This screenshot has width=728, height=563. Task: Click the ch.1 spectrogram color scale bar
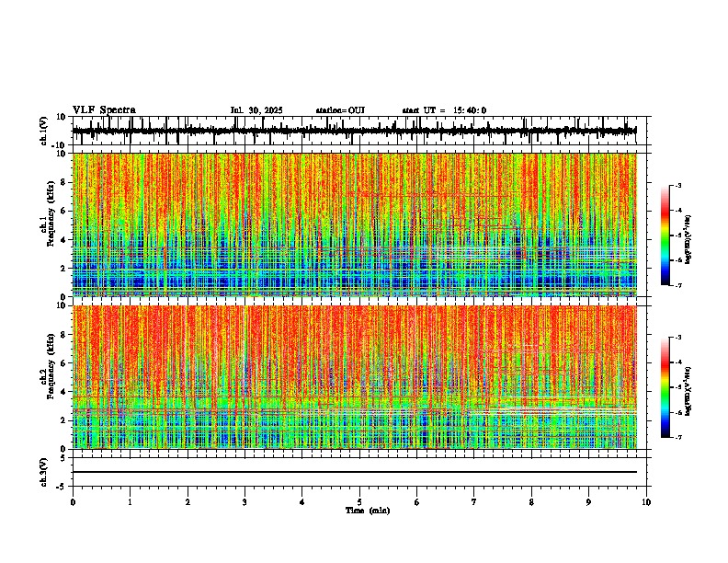[x=665, y=236]
